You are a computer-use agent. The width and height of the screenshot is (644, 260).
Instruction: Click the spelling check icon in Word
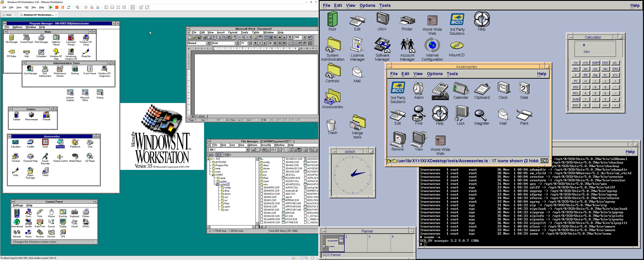tap(214, 37)
